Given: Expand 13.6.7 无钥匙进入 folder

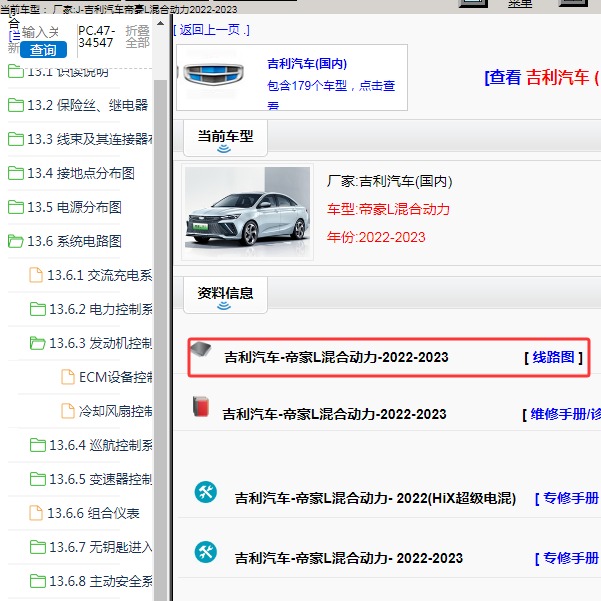Looking at the screenshot, I should point(101,547).
